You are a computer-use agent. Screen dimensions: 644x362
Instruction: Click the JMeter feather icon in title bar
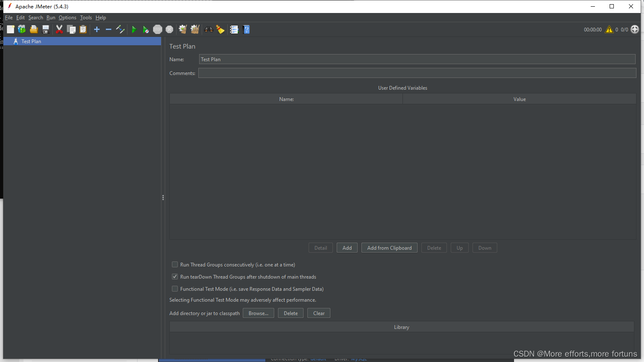click(x=10, y=6)
